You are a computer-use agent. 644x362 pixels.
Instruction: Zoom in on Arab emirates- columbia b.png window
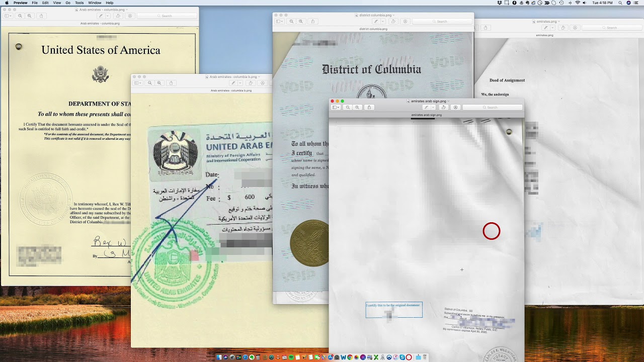[159, 83]
